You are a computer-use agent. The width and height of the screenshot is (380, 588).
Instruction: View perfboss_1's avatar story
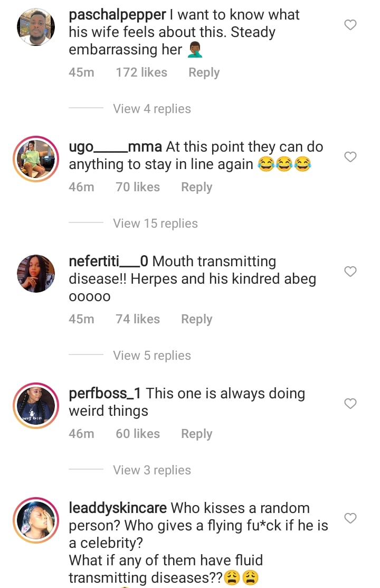(36, 405)
